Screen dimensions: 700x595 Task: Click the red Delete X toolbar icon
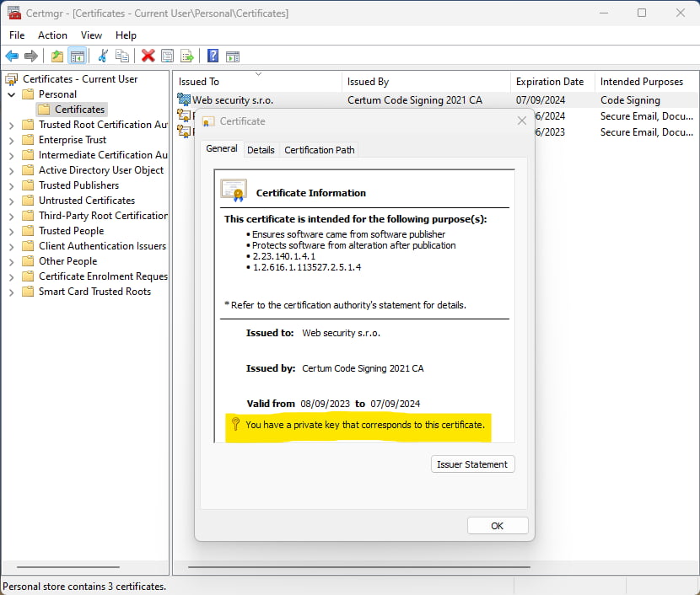pos(148,56)
